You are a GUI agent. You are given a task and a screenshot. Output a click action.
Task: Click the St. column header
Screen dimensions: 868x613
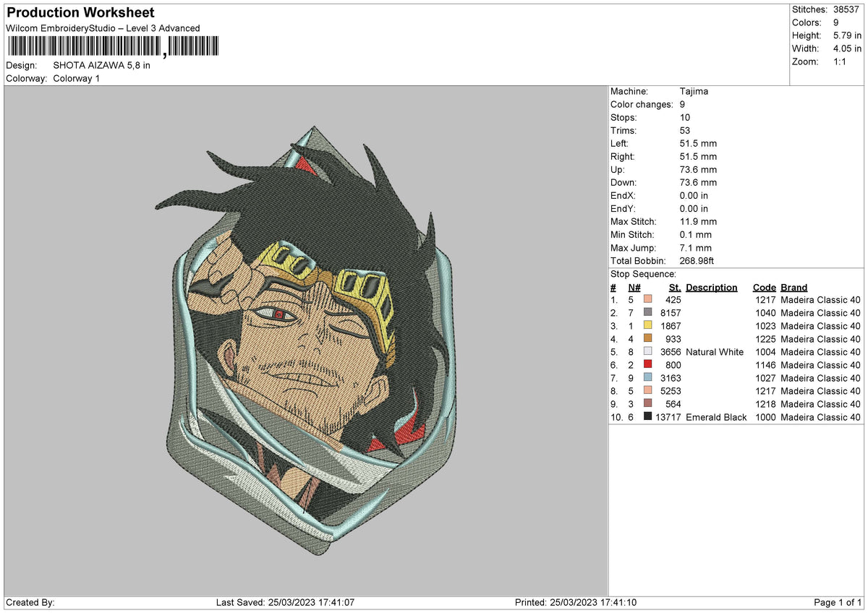[x=674, y=288]
